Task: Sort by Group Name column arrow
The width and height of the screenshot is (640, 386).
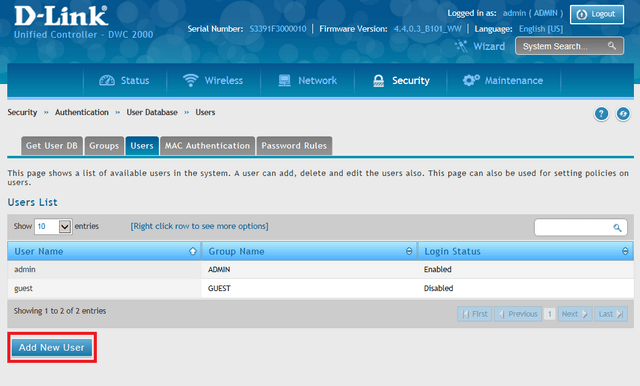Action: 409,251
